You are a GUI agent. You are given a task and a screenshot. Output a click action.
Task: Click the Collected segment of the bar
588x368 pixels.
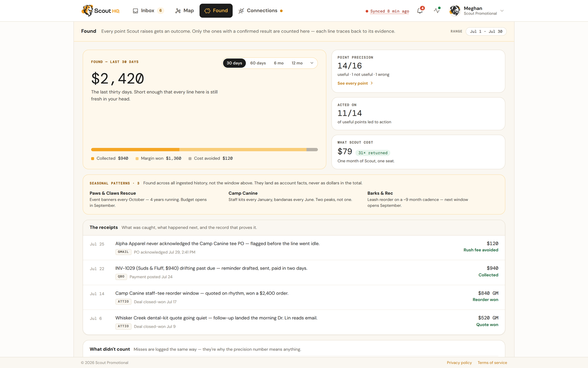coord(135,149)
